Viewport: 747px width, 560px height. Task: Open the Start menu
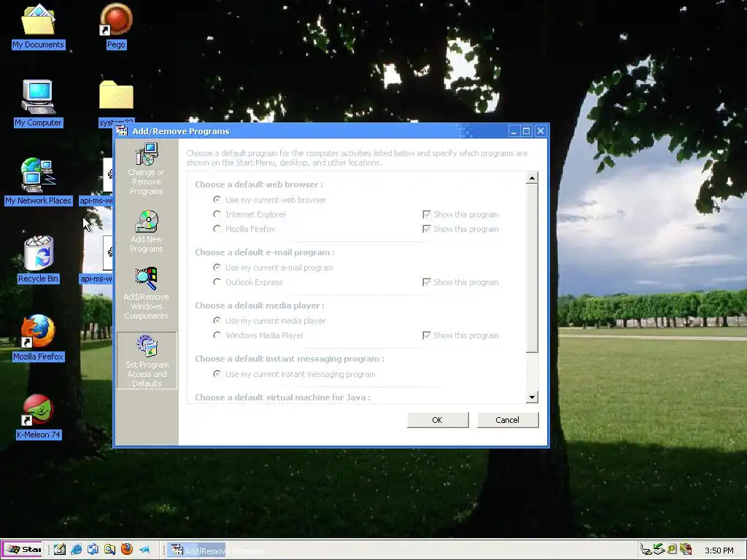click(x=23, y=550)
